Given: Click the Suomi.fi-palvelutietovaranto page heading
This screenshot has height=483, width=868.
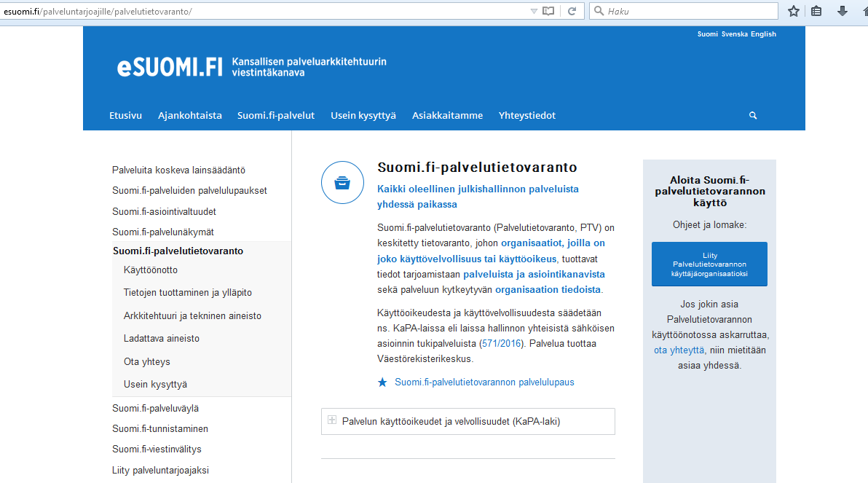Looking at the screenshot, I should pyautogui.click(x=477, y=168).
